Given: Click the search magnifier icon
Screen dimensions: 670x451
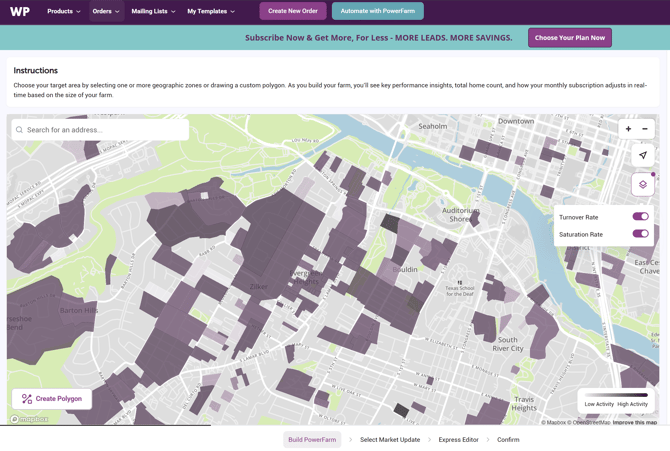Looking at the screenshot, I should coord(19,130).
